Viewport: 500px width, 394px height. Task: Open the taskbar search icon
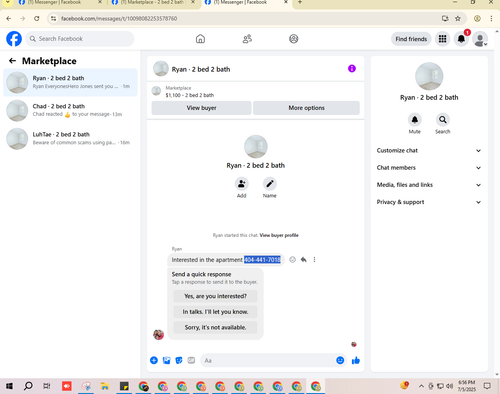28,386
